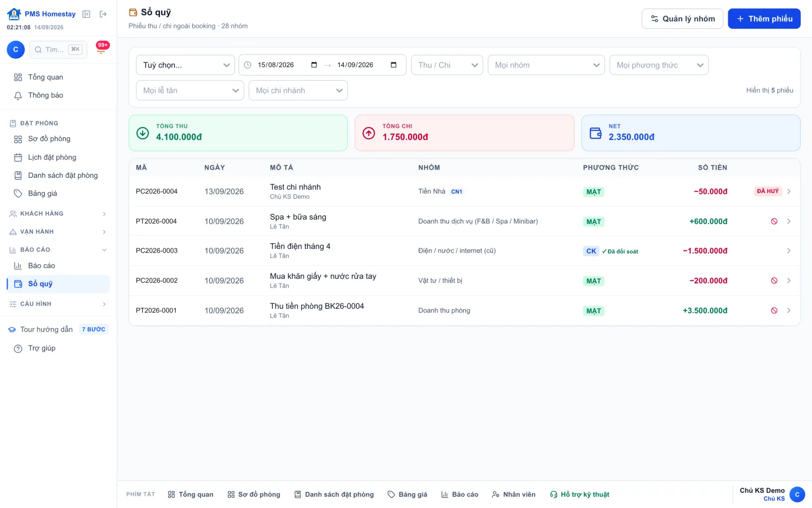This screenshot has height=508, width=812.
Task: Open notifications bell with 99+ badge
Action: pyautogui.click(x=101, y=49)
